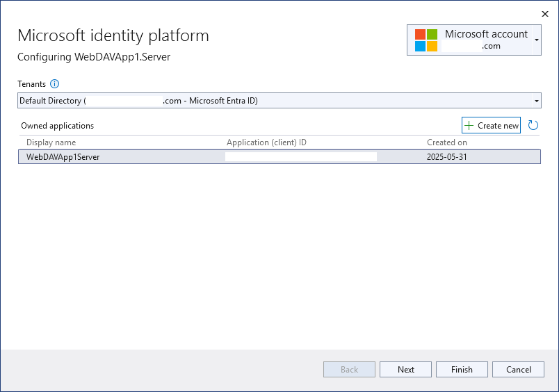The height and width of the screenshot is (392, 559).
Task: Click the 2025-05-31 created date cell
Action: [446, 157]
